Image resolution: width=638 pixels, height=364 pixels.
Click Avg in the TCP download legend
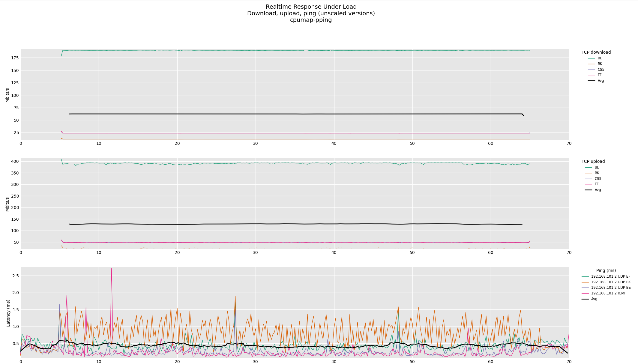[601, 81]
